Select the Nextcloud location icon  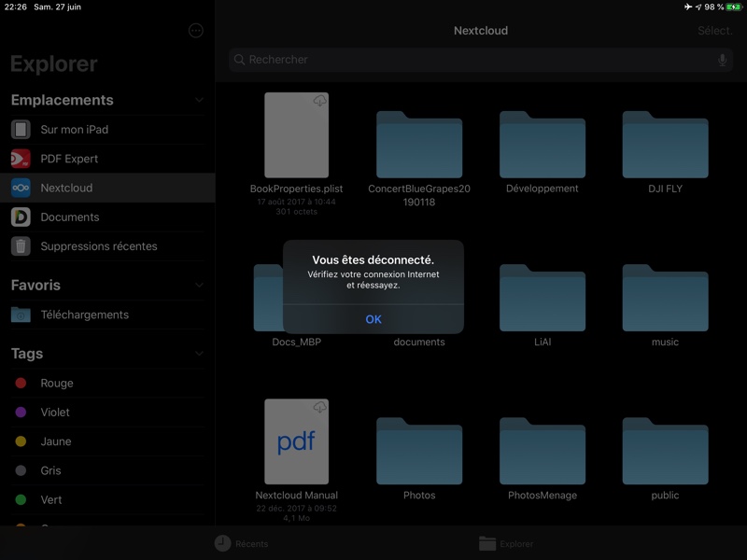[21, 188]
